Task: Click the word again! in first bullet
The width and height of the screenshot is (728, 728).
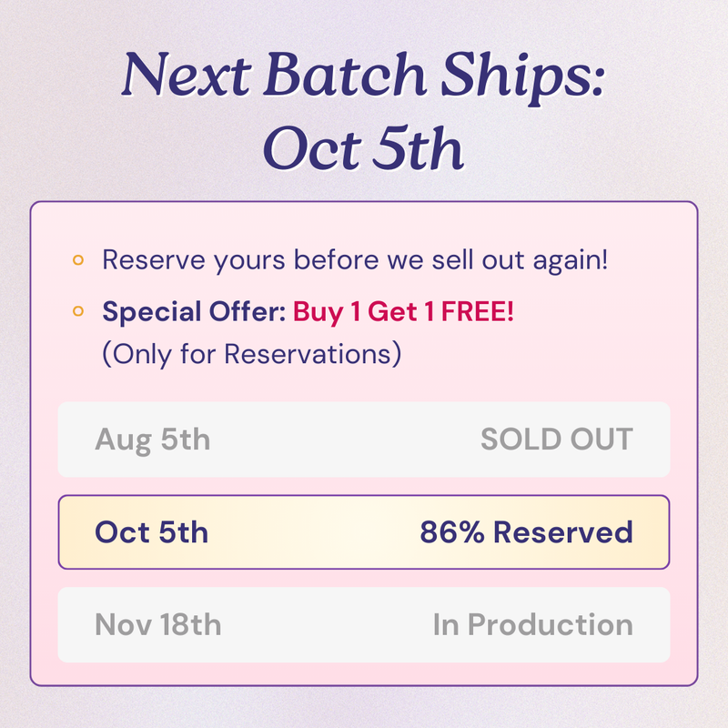Action: tap(571, 261)
